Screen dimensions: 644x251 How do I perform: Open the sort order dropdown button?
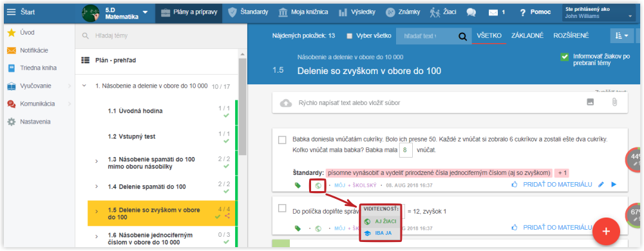(622, 35)
